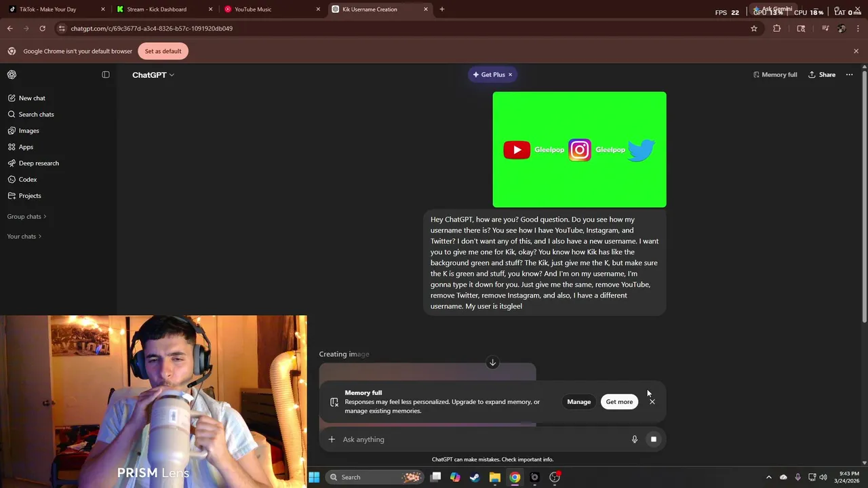This screenshot has height=488, width=868.
Task: Expand the Your chats section
Action: [24, 237]
